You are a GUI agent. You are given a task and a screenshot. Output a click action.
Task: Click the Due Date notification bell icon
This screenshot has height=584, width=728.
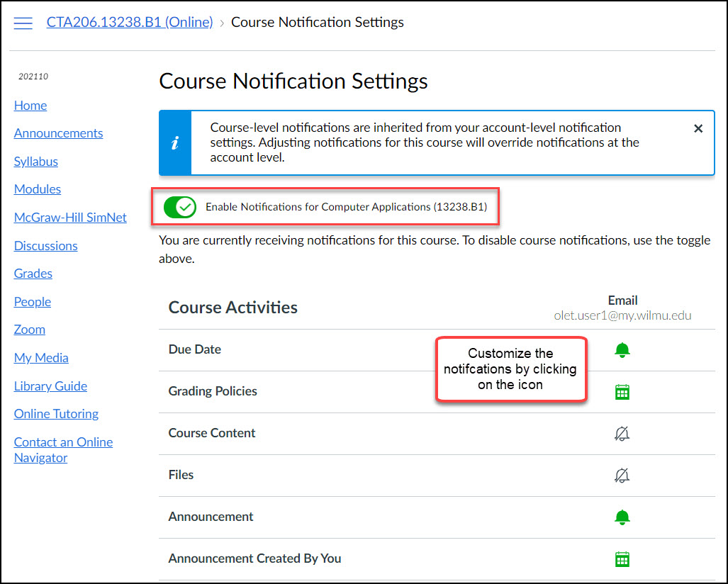coord(622,349)
